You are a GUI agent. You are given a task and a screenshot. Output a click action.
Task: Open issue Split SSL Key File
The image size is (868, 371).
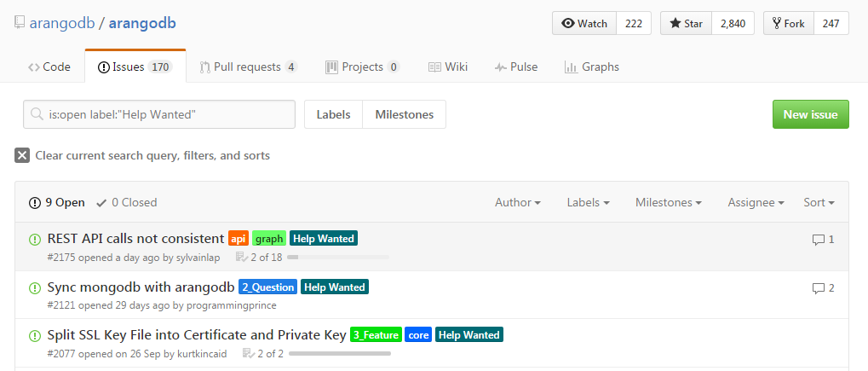[197, 334]
